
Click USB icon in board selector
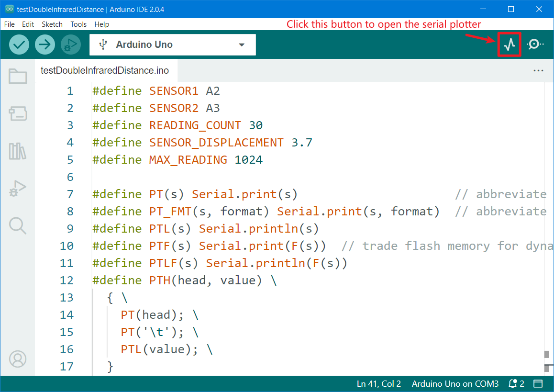103,45
